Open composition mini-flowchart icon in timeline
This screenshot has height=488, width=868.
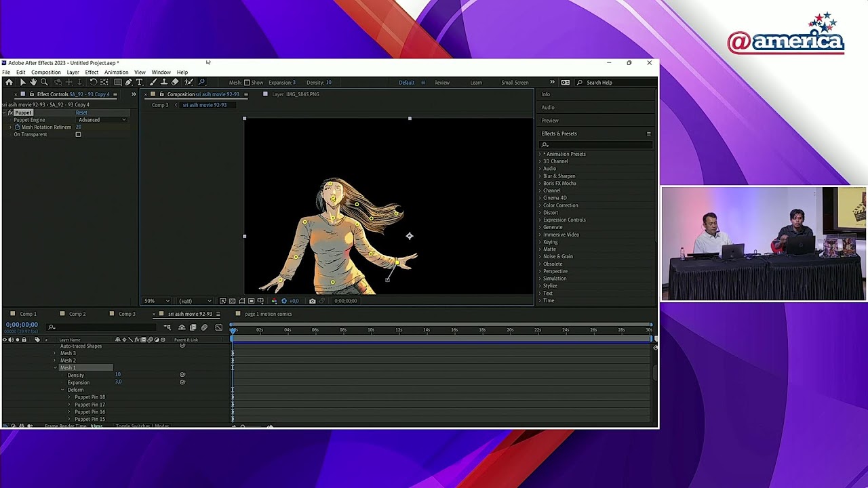tap(167, 327)
